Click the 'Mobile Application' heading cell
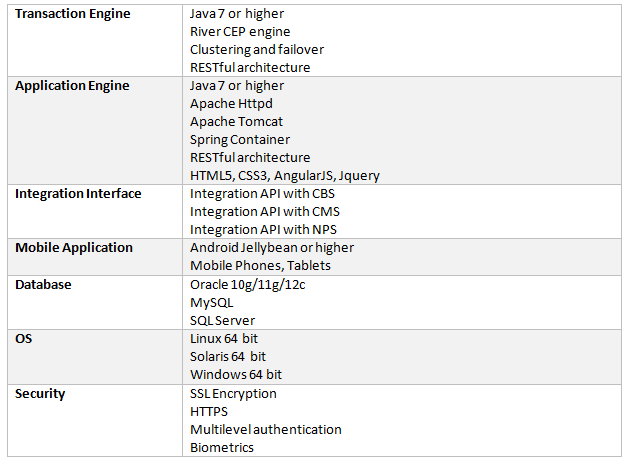The image size is (627, 466). coord(95,257)
